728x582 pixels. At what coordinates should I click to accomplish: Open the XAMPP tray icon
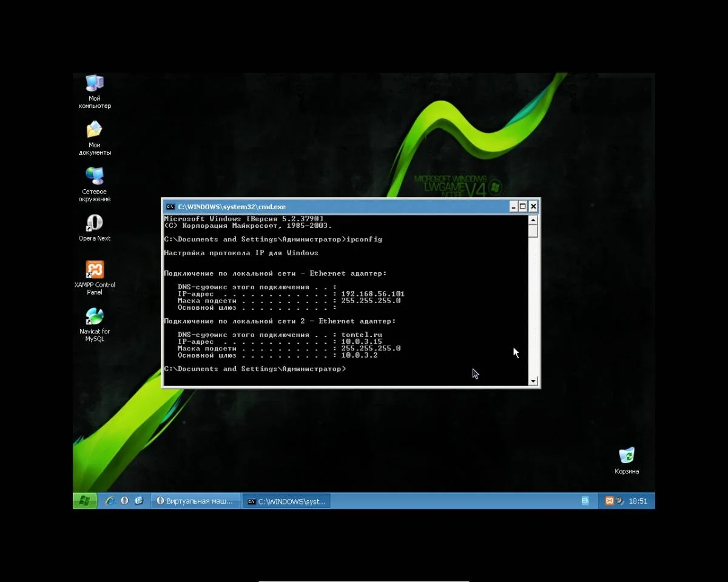tap(610, 501)
